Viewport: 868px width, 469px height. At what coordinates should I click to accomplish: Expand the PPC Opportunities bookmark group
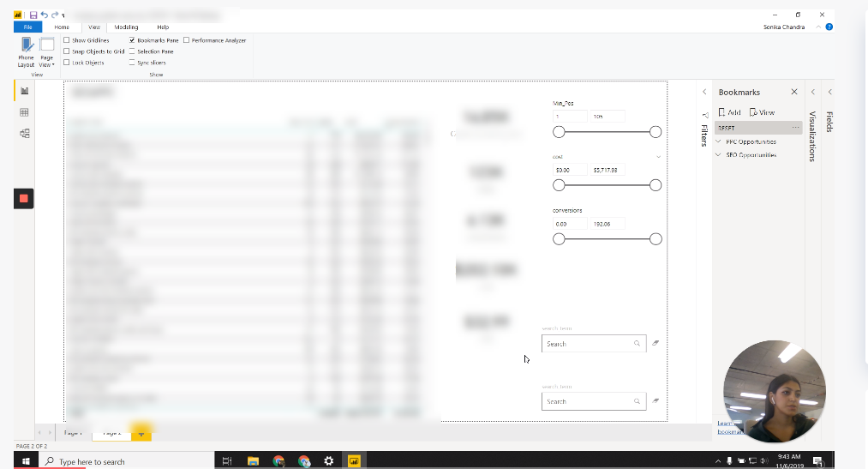[718, 141]
